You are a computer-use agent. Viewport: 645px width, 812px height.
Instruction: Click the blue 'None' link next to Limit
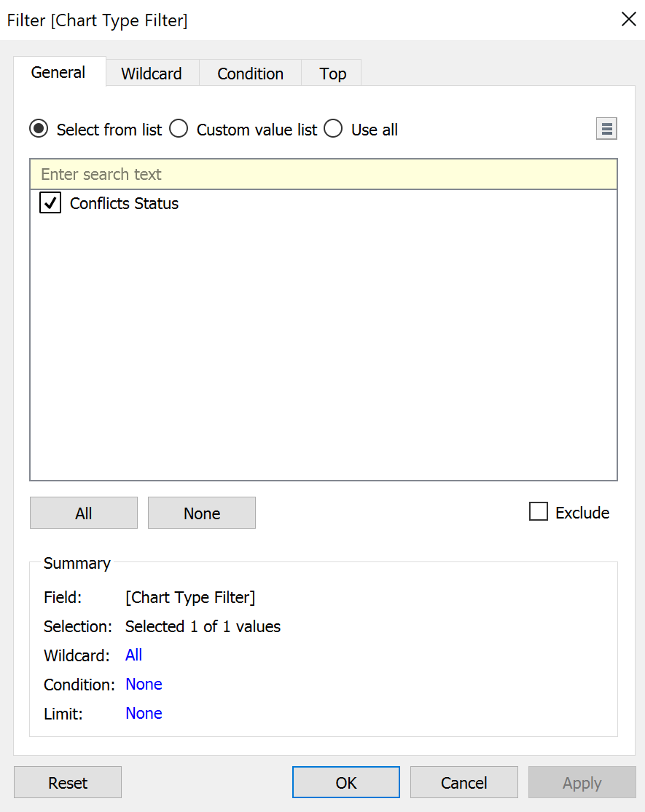[144, 714]
